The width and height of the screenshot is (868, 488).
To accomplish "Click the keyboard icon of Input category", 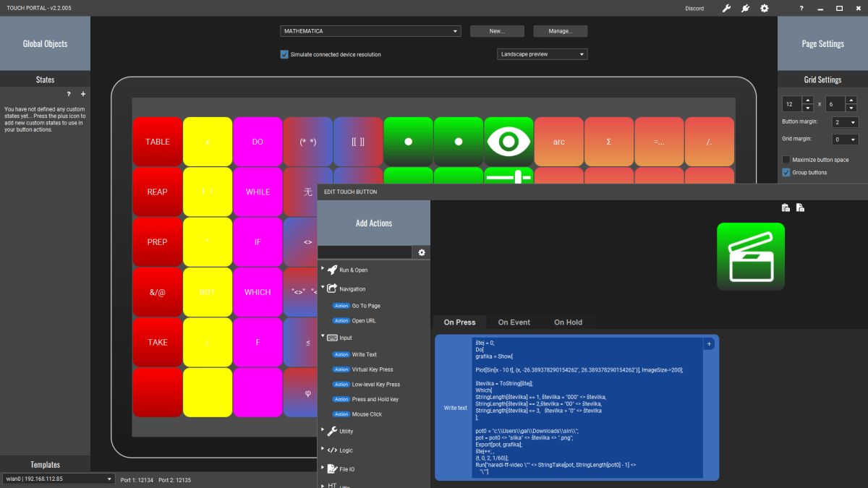I will 332,338.
